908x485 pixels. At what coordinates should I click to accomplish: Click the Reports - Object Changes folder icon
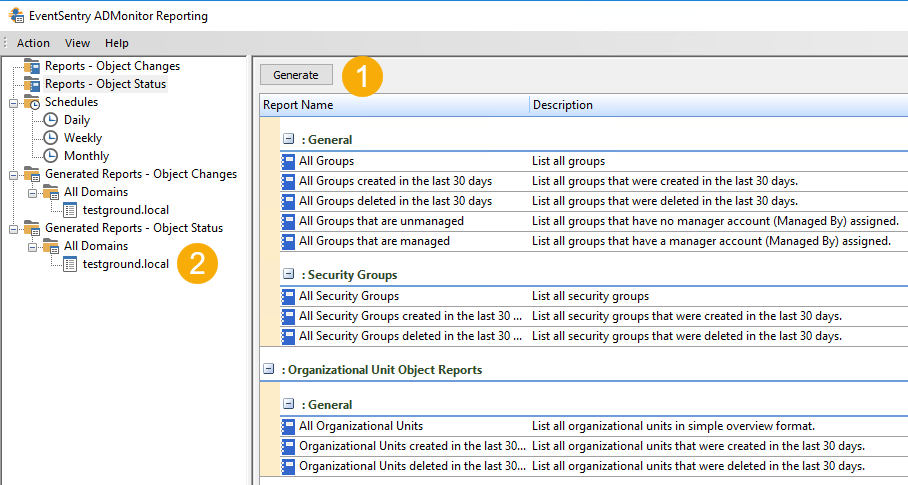(32, 66)
